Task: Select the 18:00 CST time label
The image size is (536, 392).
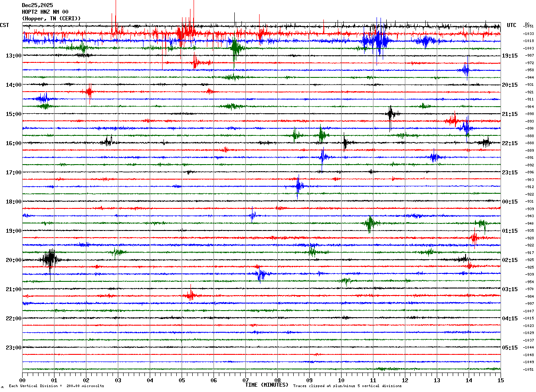Action: click(14, 202)
